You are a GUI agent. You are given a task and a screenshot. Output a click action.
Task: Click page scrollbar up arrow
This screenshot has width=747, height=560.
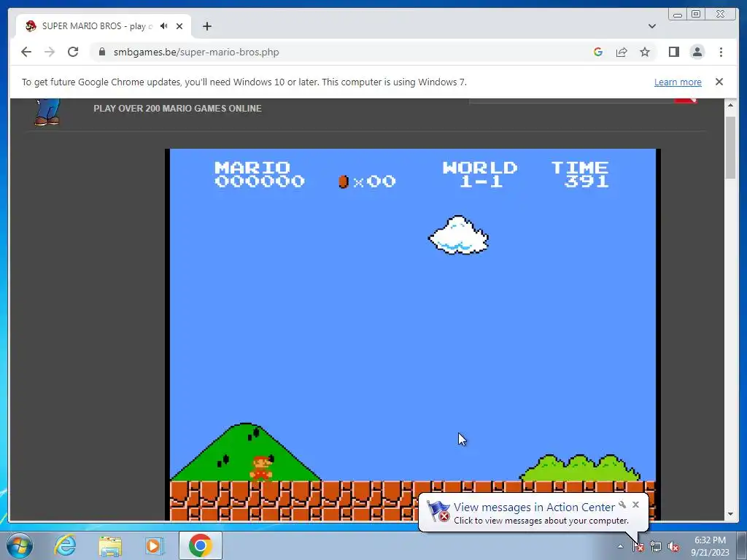(731, 105)
